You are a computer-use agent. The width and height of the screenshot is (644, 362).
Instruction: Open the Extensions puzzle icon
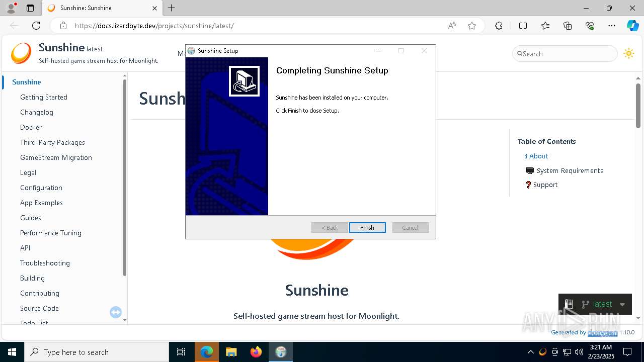pos(499,26)
